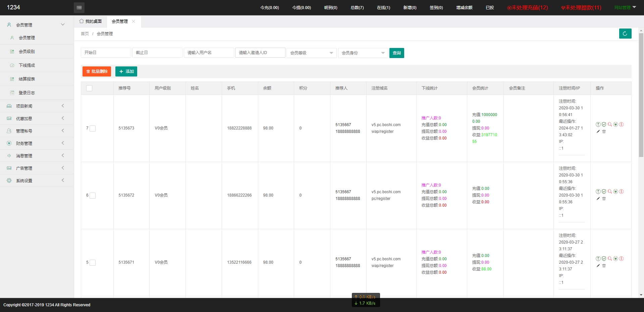Screen dimensions: 644x312
Task: Click the green up-arrow icon for member 5135671
Action: click(x=598, y=259)
